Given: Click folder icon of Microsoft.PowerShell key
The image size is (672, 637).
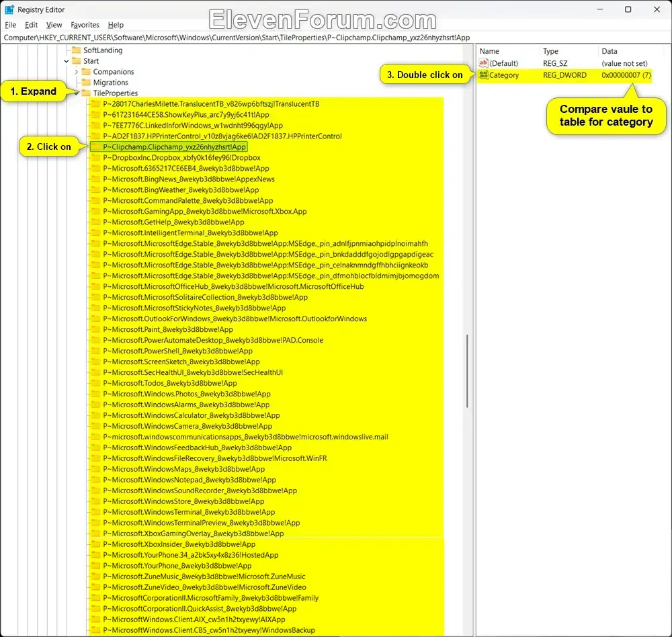Looking at the screenshot, I should [x=95, y=351].
